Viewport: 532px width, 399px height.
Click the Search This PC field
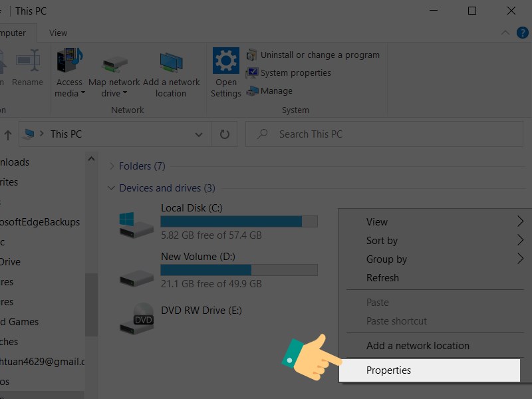pos(386,134)
